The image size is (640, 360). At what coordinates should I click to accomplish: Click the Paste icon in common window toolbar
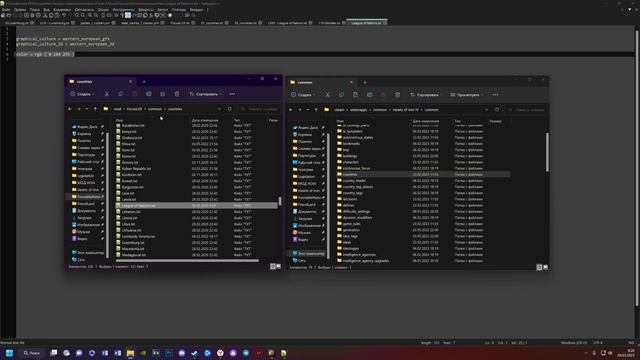(x=356, y=95)
